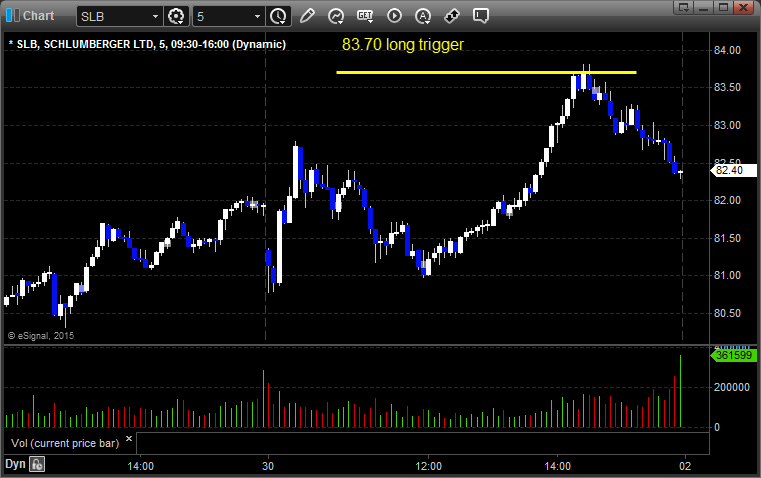Click the 83.50 price axis label
Screen dimensions: 761x478
[x=727, y=87]
